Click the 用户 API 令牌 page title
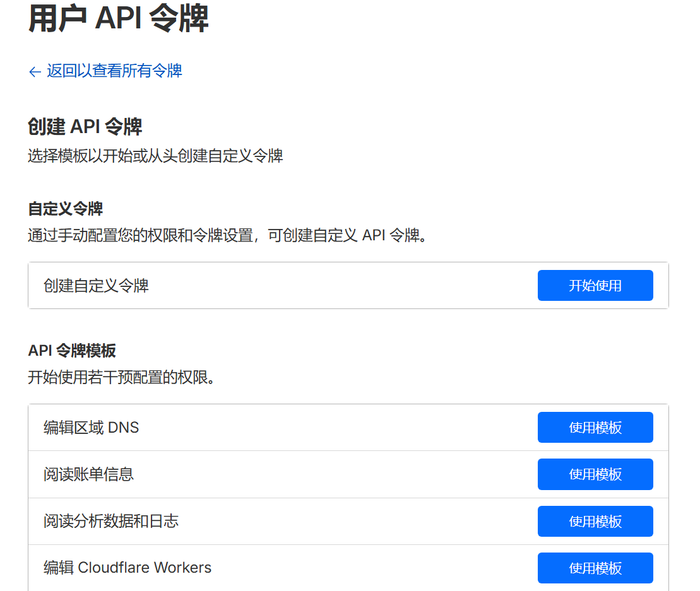 [x=118, y=19]
